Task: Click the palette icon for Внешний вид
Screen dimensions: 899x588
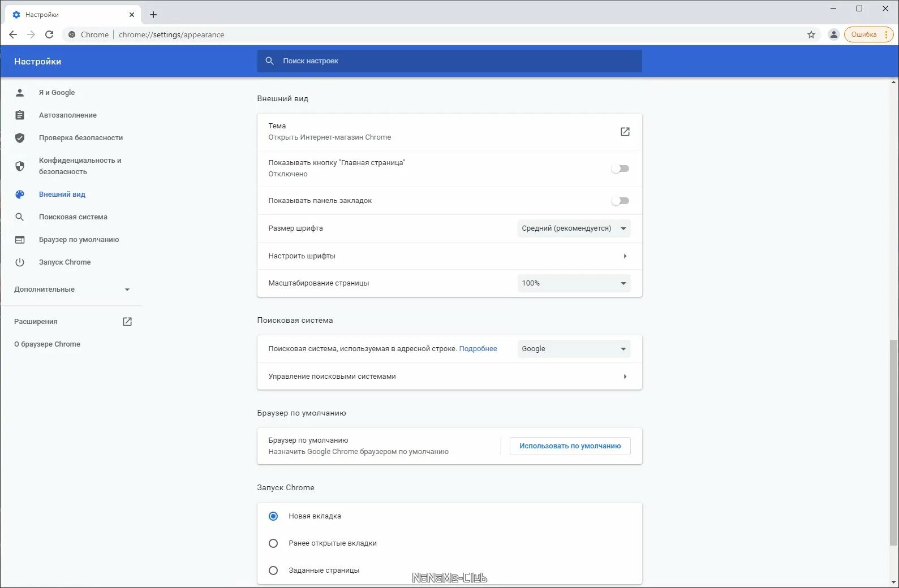Action: [x=20, y=194]
